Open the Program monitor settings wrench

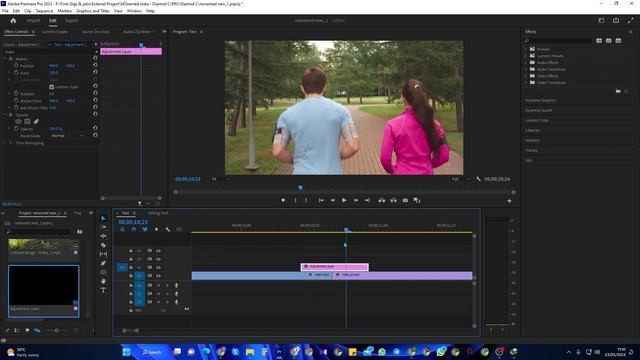tap(478, 179)
